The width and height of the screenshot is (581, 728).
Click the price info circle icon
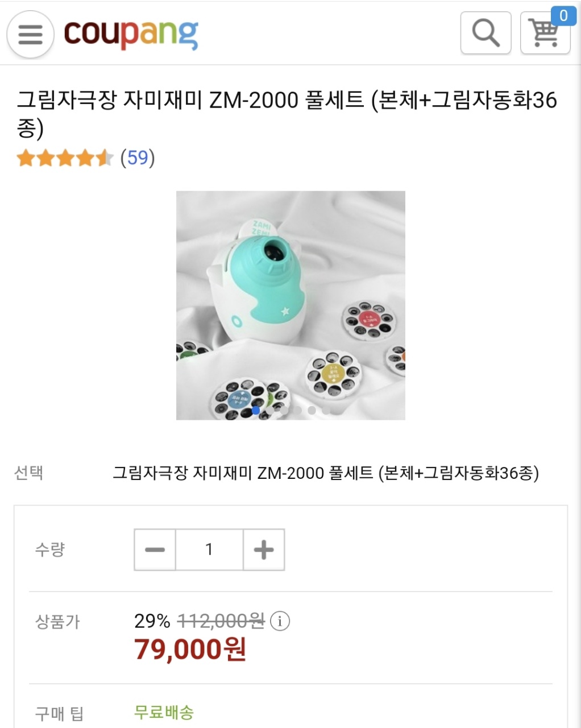tap(280, 621)
